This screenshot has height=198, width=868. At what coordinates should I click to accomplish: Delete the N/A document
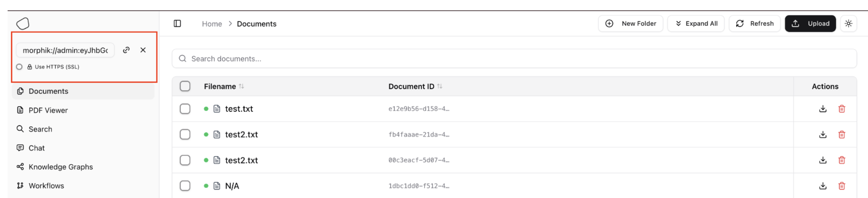tap(842, 185)
